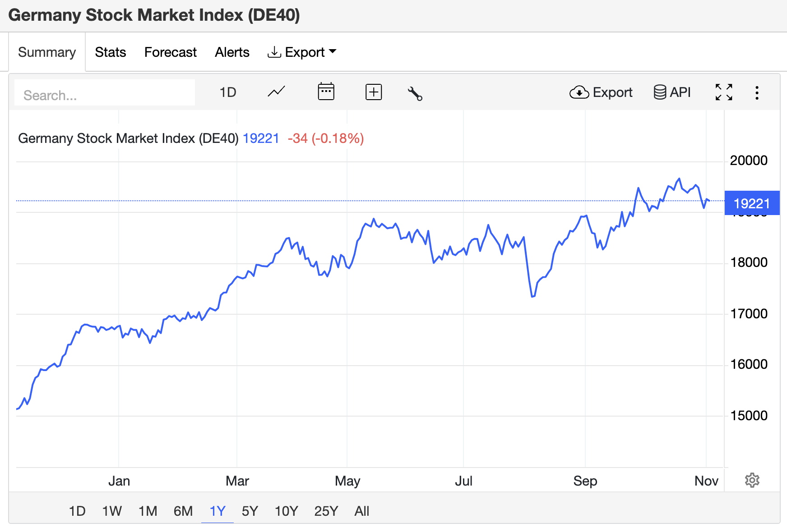Select the 1D interval button in toolbar
787x532 pixels.
tap(228, 92)
